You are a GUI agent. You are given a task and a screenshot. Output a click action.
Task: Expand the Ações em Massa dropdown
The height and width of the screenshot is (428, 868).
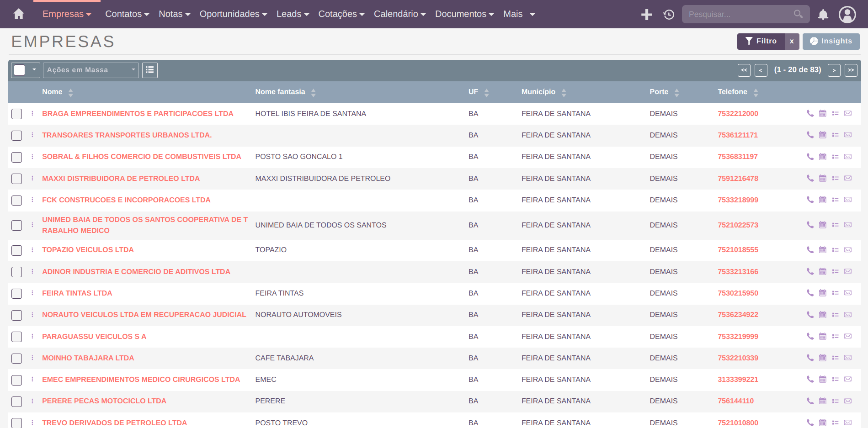[x=91, y=70]
